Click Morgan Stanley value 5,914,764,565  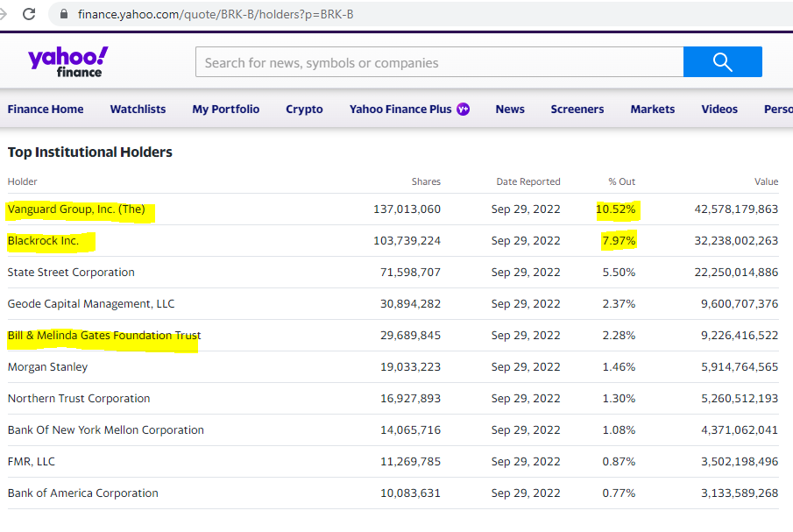(x=740, y=367)
